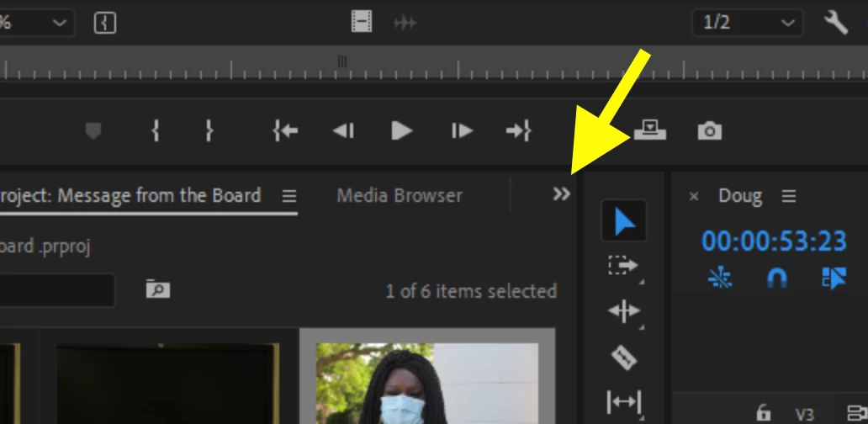Click the timeline timecode 00:00:53:23
This screenshot has height=424, width=868.
[x=774, y=241]
